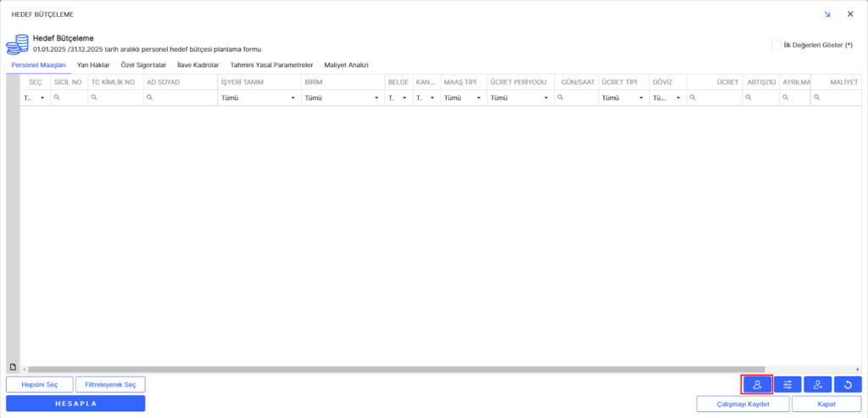Open the MAAŞ TİPİ filter dropdown
The image size is (868, 418).
[479, 98]
